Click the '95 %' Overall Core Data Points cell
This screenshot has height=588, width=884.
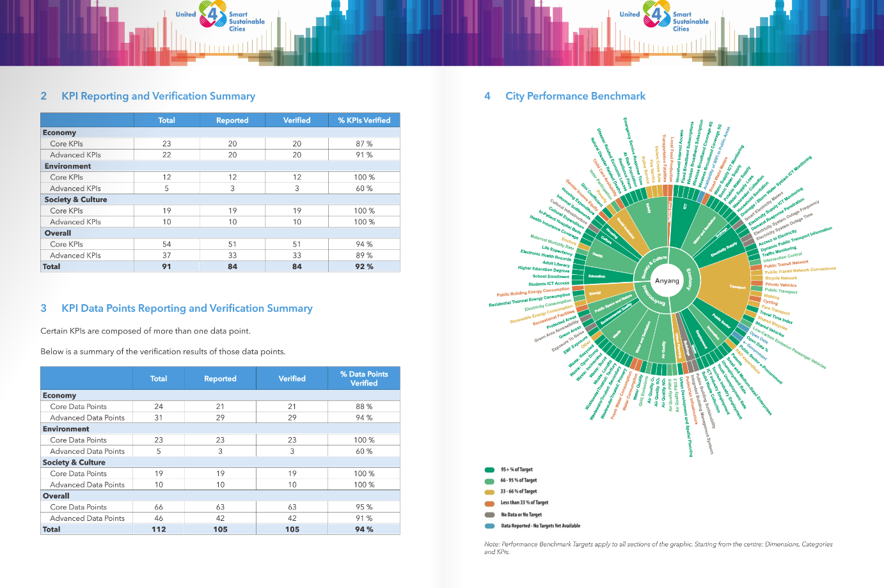[x=364, y=507]
